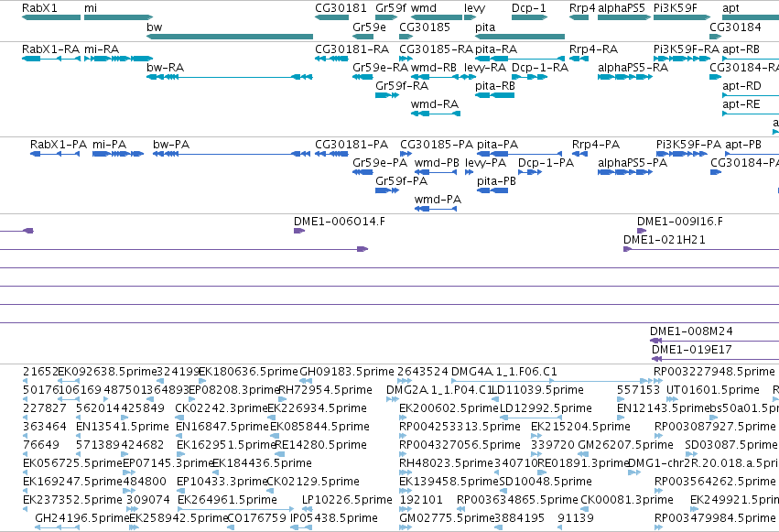Viewport: 779px width, 532px height.
Task: Click the bw gene bar
Action: click(230, 37)
